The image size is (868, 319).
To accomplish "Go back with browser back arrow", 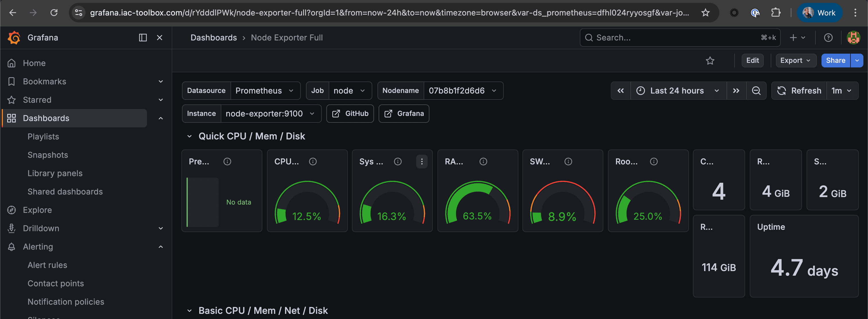I will point(13,13).
